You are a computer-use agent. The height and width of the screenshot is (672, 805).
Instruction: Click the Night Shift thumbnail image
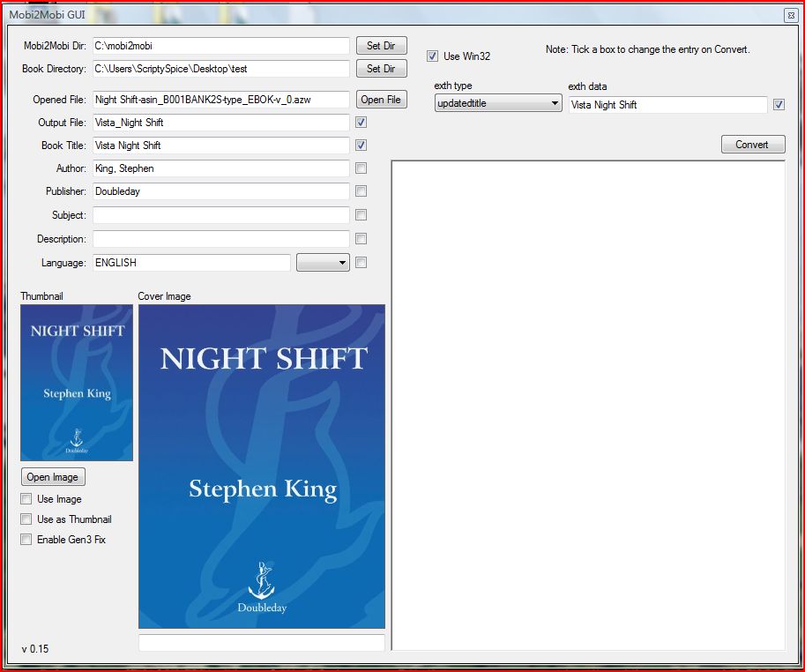tap(77, 383)
